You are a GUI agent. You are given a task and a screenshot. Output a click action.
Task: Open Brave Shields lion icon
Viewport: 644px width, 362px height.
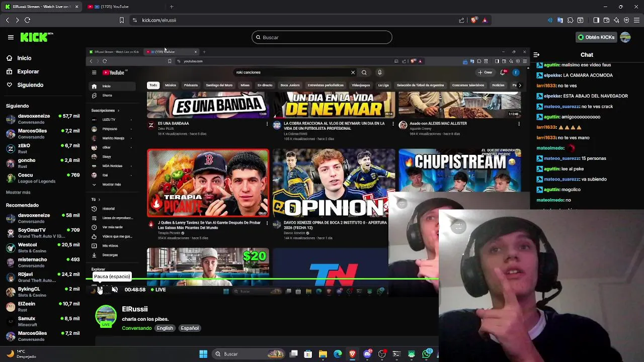pos(474,20)
